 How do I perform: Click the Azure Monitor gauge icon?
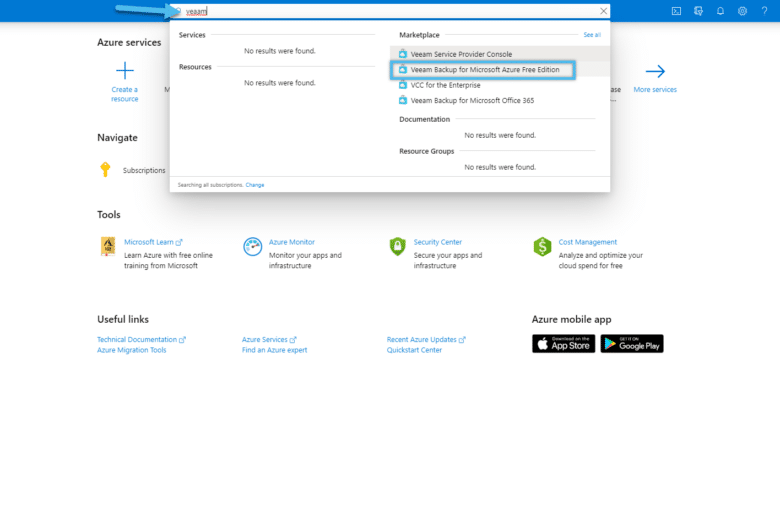[x=253, y=247]
